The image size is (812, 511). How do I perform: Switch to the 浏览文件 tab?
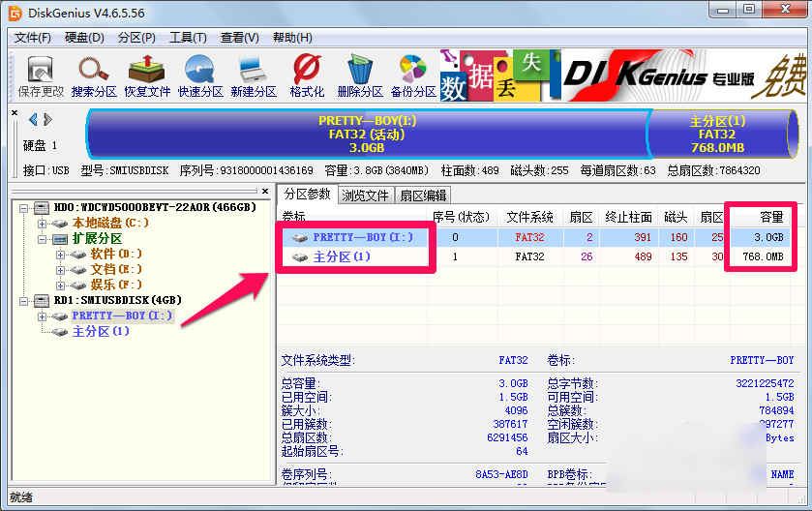[365, 195]
